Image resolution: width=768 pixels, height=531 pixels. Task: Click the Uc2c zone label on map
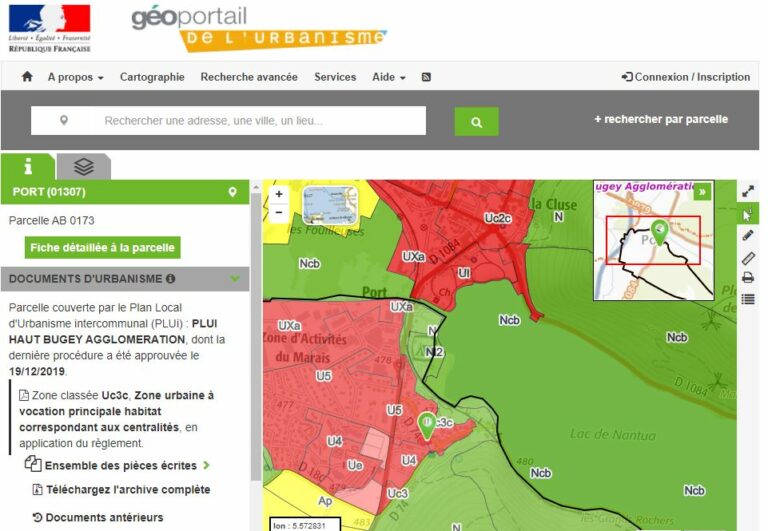498,218
